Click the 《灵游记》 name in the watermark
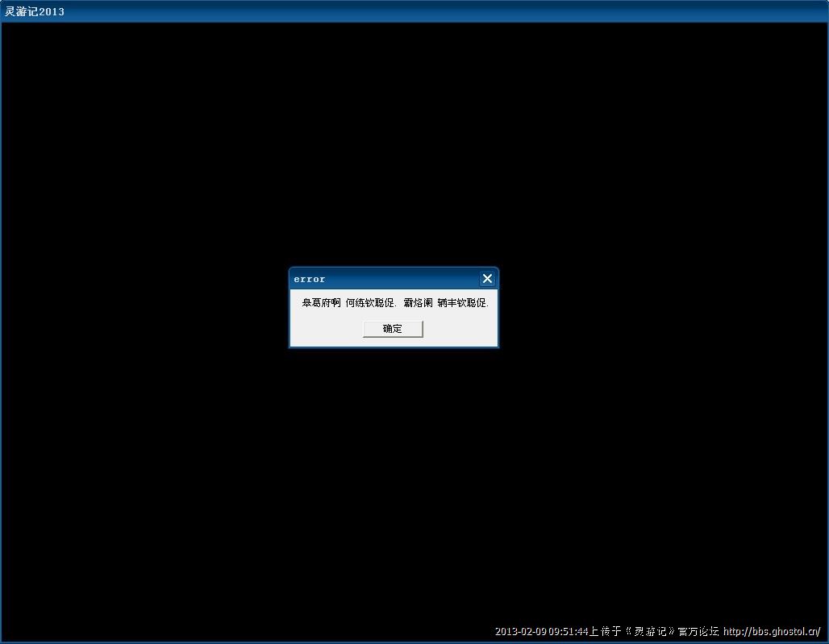 (649, 632)
